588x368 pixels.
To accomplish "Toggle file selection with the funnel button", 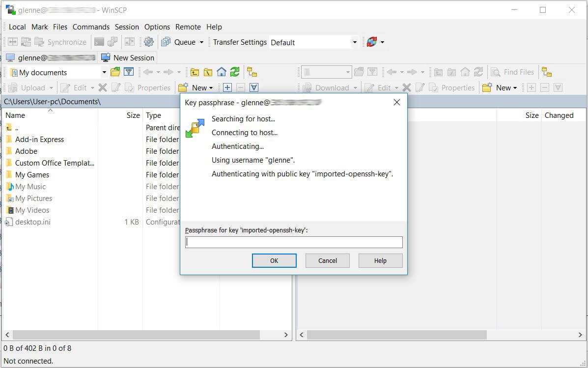I will 253,87.
